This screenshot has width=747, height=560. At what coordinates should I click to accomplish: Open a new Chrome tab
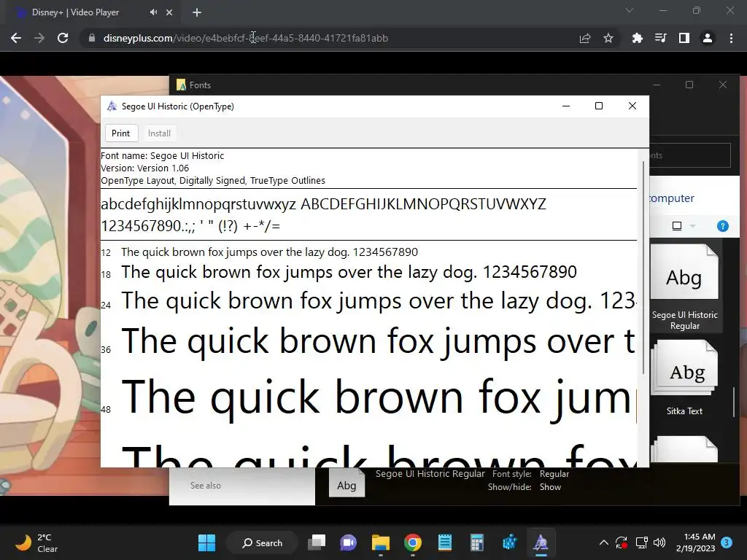pyautogui.click(x=197, y=12)
